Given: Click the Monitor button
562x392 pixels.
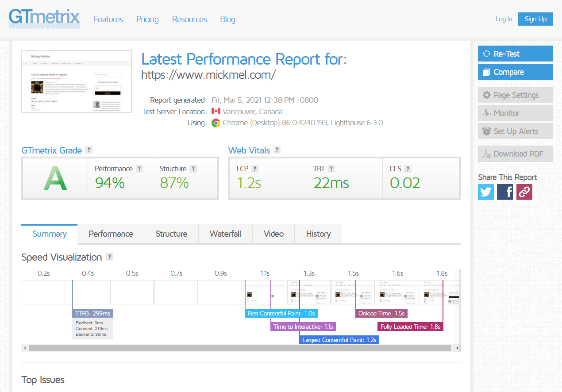Looking at the screenshot, I should tap(516, 113).
